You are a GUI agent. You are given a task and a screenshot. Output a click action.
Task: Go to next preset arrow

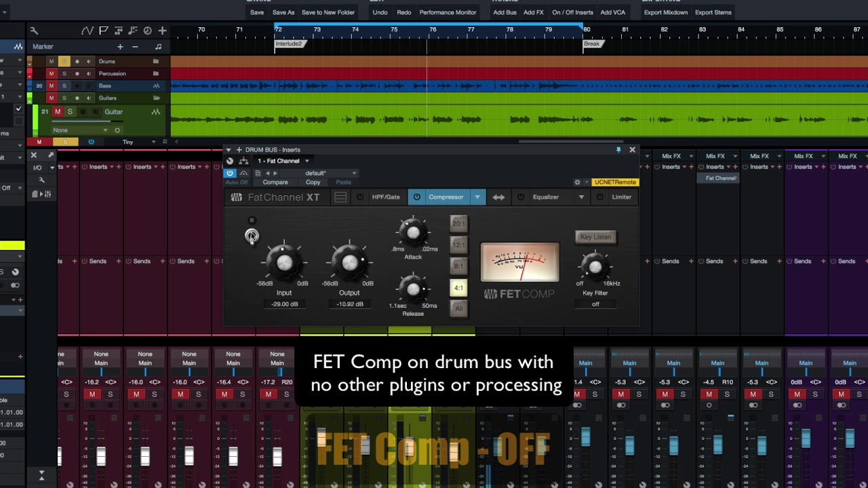point(275,174)
